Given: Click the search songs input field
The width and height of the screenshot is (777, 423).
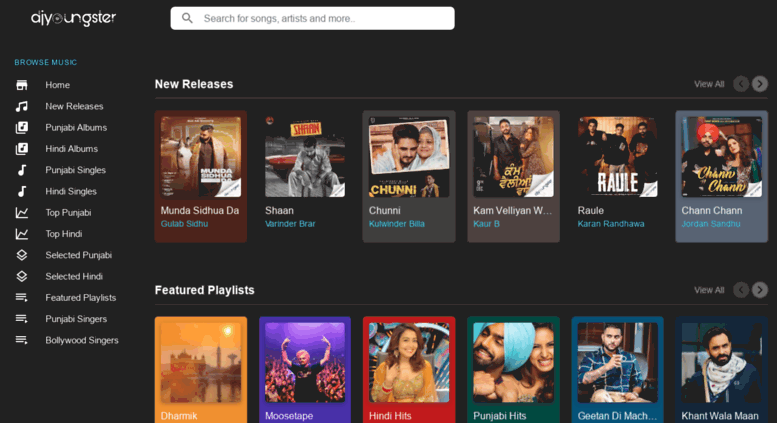Looking at the screenshot, I should (312, 18).
